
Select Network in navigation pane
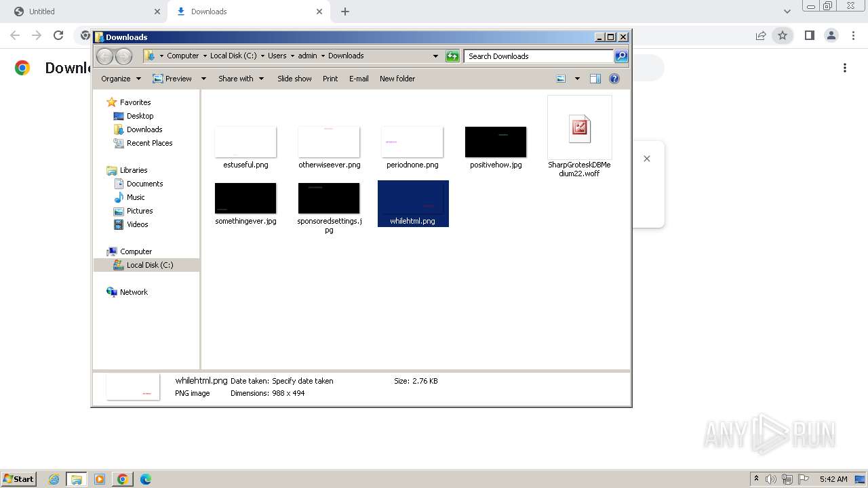(134, 292)
